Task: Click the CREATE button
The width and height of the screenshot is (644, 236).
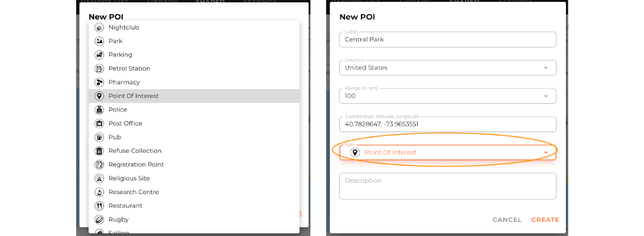Action: tap(545, 219)
